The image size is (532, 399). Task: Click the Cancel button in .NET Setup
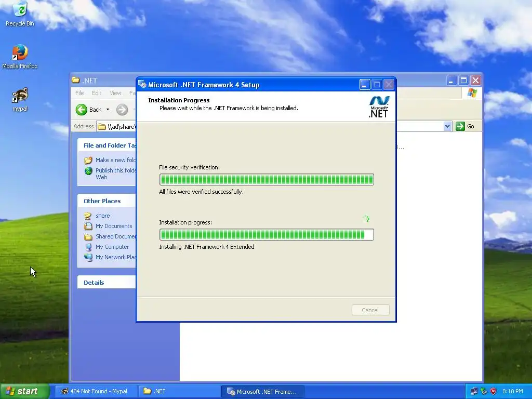370,310
